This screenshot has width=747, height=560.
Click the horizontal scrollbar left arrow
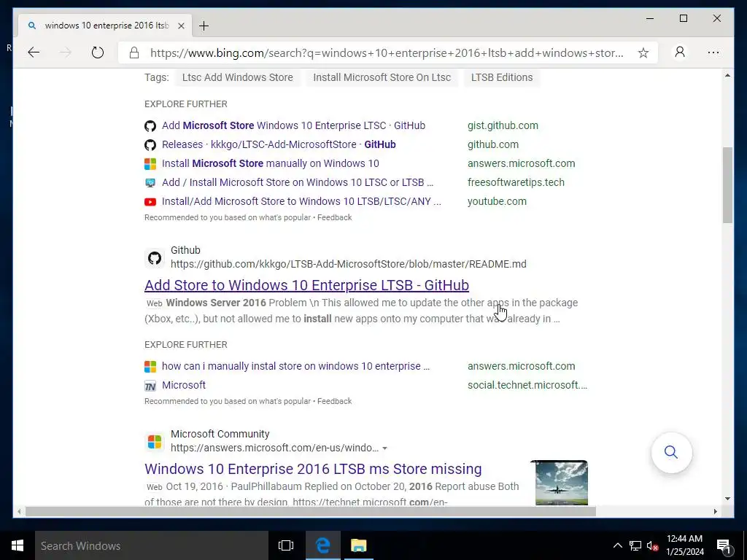pos(19,511)
